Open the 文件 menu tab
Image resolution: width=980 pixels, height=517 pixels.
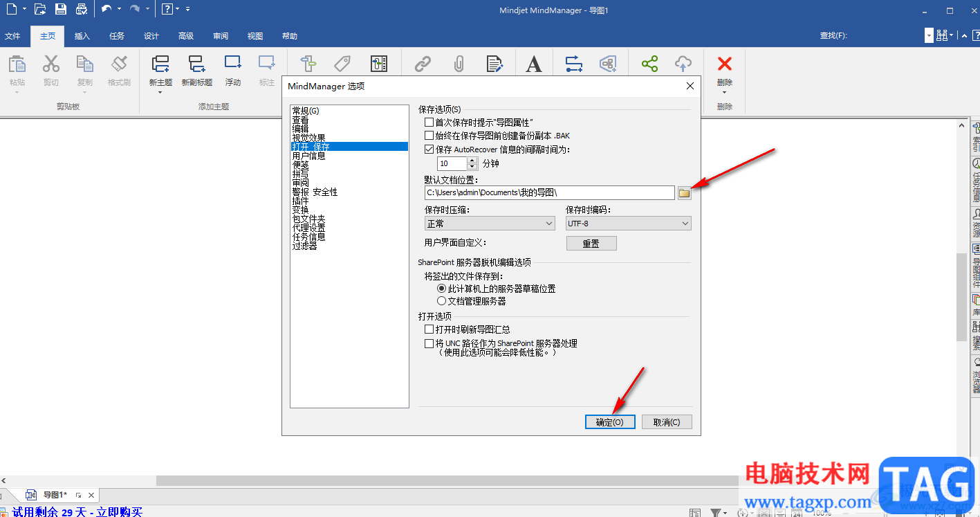(12, 36)
